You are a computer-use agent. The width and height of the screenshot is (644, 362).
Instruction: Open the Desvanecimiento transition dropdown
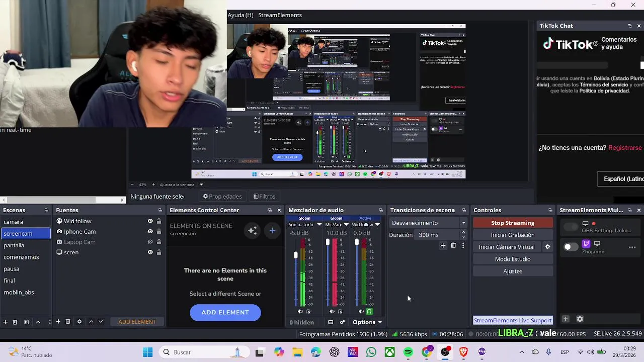(x=428, y=223)
